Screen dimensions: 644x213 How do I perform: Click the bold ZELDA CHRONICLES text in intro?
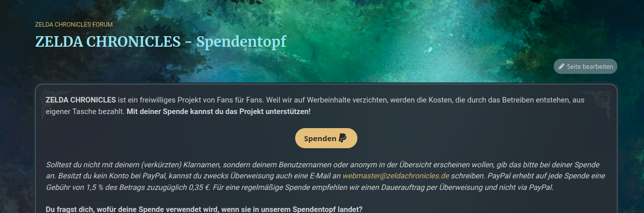tap(81, 100)
